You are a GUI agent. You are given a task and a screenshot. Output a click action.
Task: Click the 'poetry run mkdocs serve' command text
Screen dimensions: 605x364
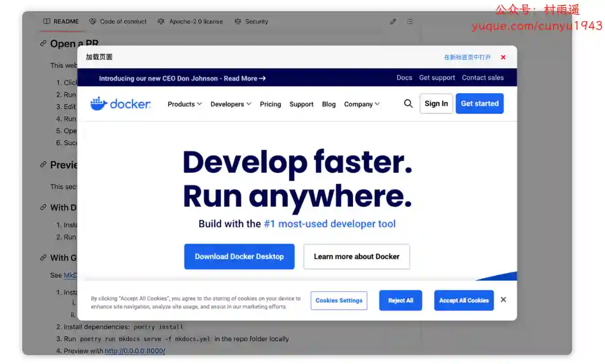point(145,339)
